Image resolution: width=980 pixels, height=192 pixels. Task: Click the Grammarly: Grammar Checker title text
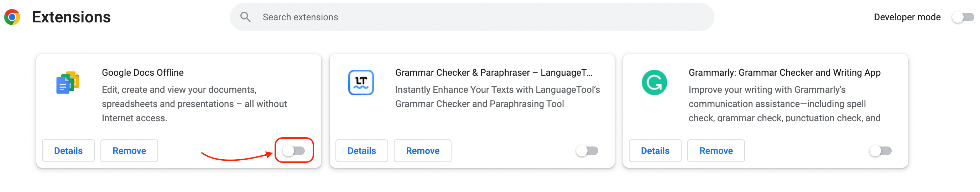tap(784, 73)
